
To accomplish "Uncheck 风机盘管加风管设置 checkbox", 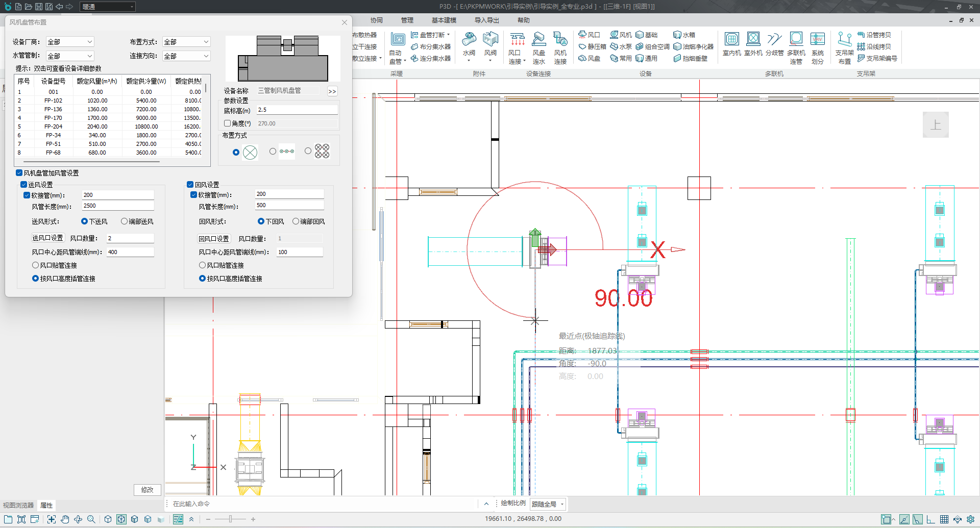I will (19, 173).
